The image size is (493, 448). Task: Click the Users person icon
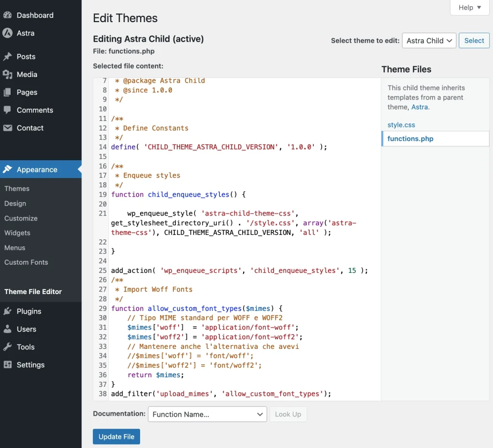8,329
